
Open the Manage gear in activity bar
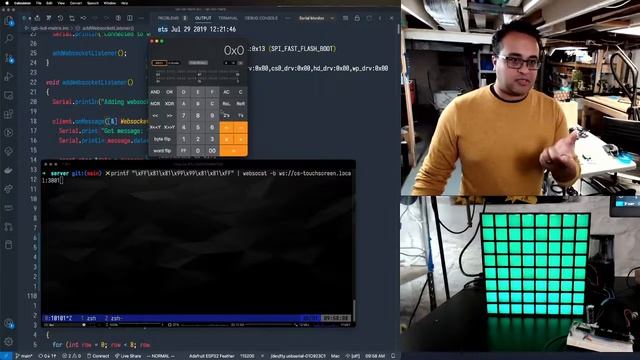9,342
